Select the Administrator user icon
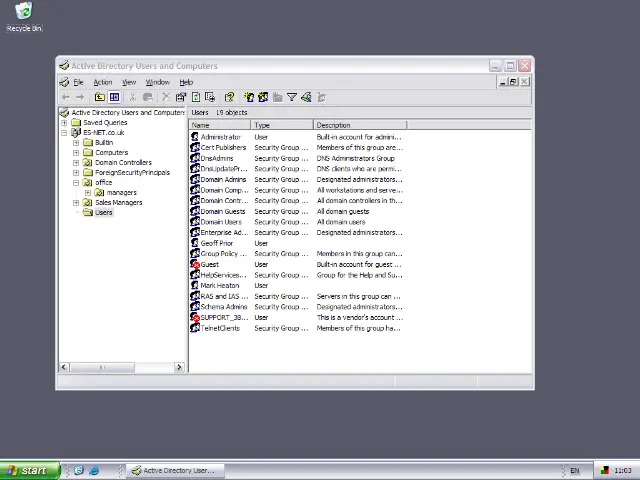The height and width of the screenshot is (480, 640). 195,137
